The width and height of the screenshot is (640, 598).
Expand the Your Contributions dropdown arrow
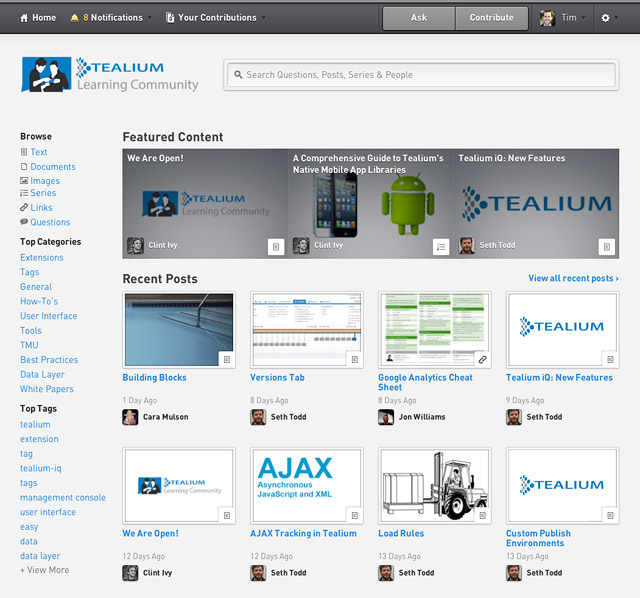click(x=263, y=18)
